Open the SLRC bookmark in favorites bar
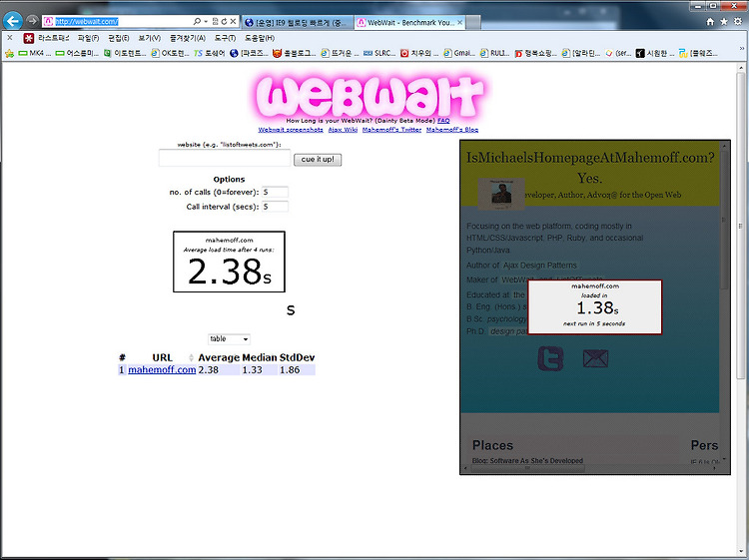The width and height of the screenshot is (749, 560). pos(379,54)
